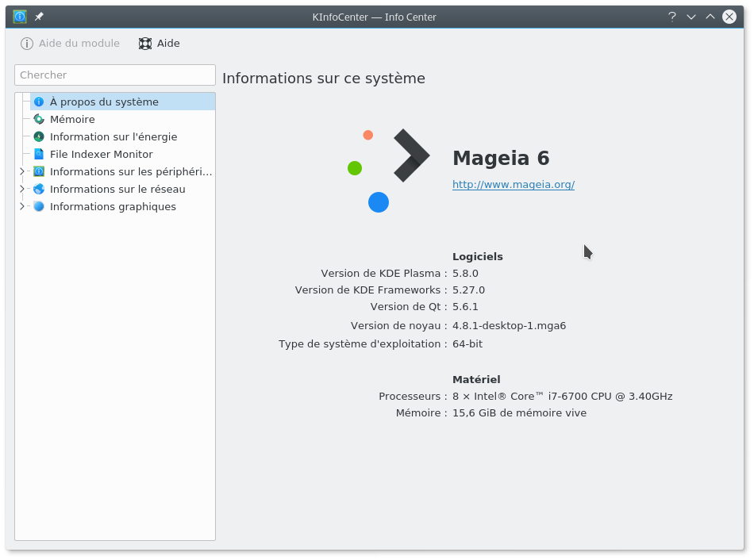
Task: Expand Informations sur les périphériques branch
Action: (x=21, y=171)
